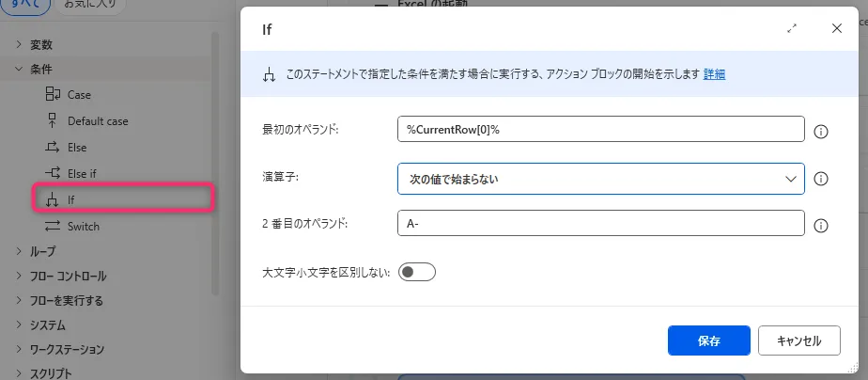Click the Else if action icon
Screen dimensions: 868x380
point(53,174)
